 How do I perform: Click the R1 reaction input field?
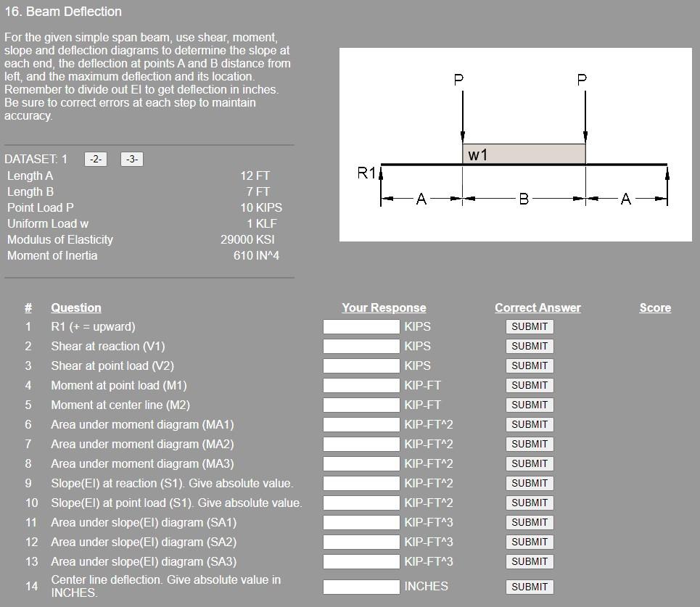(x=361, y=326)
